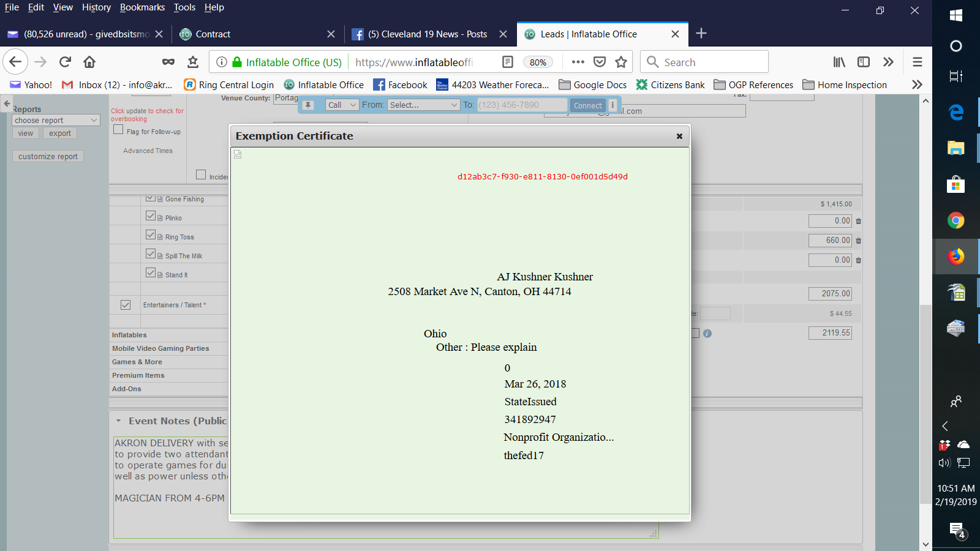The height and width of the screenshot is (551, 980).
Task: Toggle the Flag for Follow-up checkbox
Action: [x=118, y=130]
